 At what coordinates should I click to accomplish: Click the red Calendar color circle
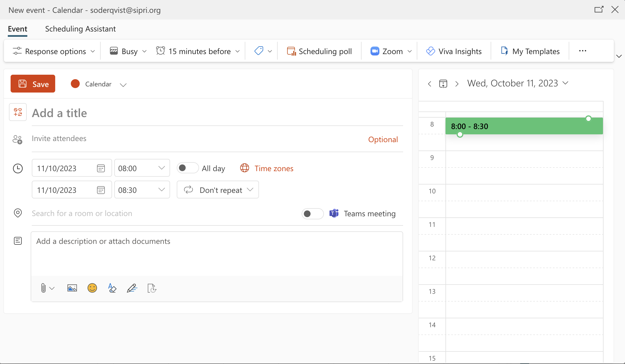(x=75, y=84)
